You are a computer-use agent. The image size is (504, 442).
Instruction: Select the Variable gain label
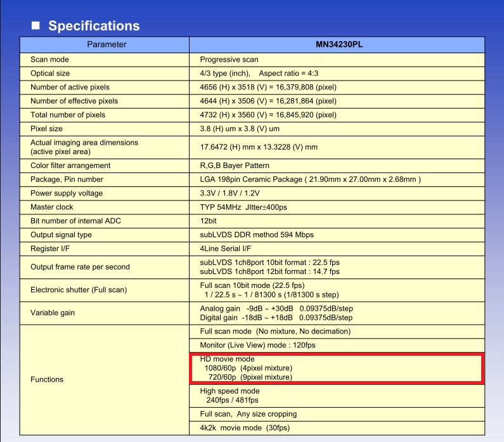pyautogui.click(x=53, y=313)
